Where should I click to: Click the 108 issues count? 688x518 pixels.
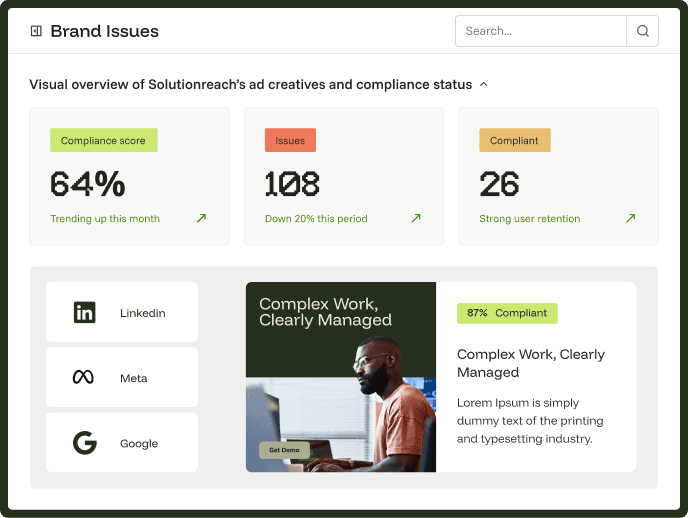click(x=292, y=184)
